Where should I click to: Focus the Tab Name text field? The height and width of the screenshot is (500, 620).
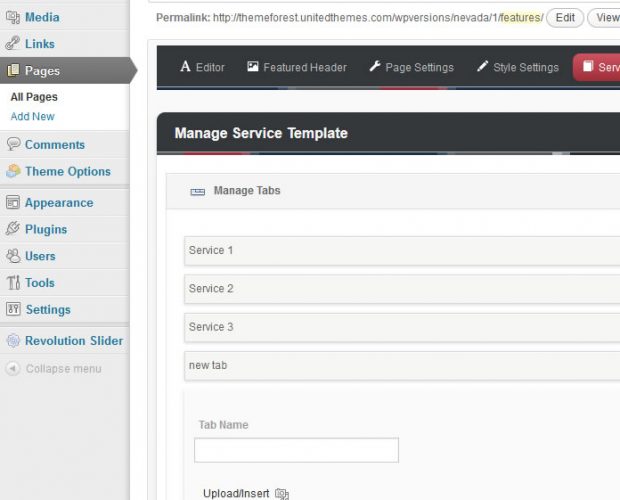click(296, 450)
